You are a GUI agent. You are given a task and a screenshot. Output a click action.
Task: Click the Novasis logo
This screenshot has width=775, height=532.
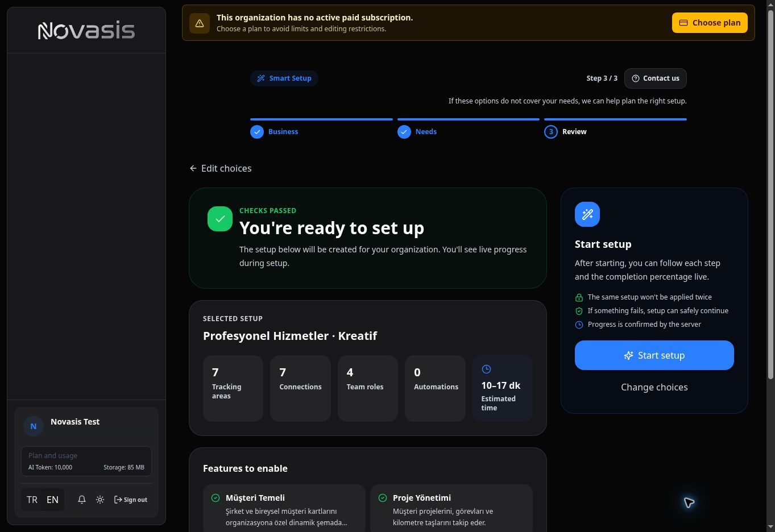86,30
